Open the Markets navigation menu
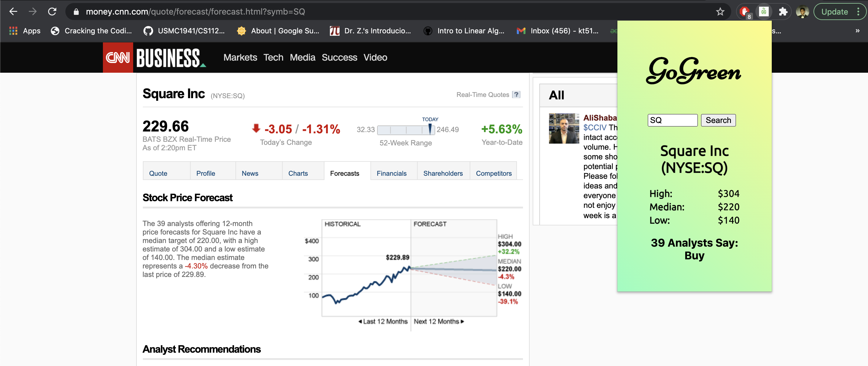This screenshot has height=366, width=868. [240, 58]
